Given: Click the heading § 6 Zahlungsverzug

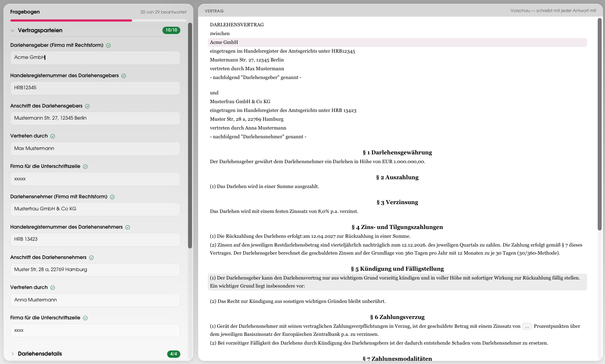Looking at the screenshot, I should point(397,317).
